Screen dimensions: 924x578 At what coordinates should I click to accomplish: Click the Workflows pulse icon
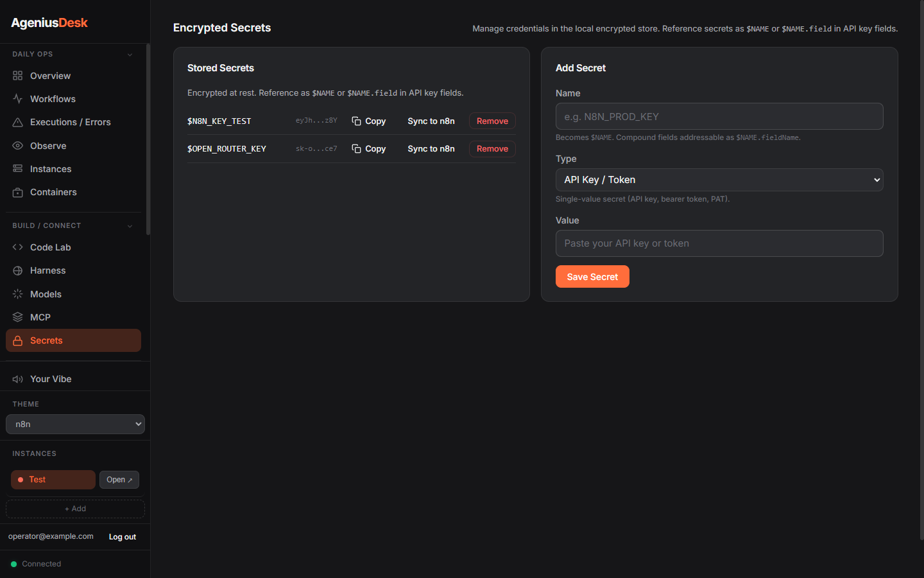pyautogui.click(x=17, y=99)
